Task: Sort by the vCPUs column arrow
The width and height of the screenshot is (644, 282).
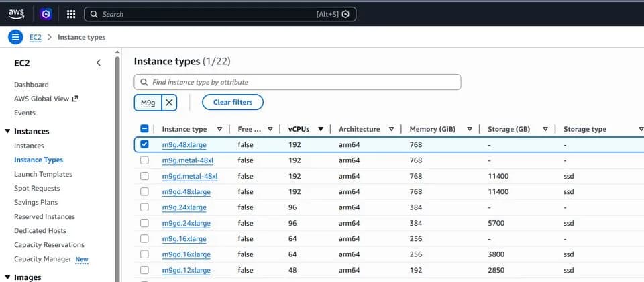Action: coord(321,129)
